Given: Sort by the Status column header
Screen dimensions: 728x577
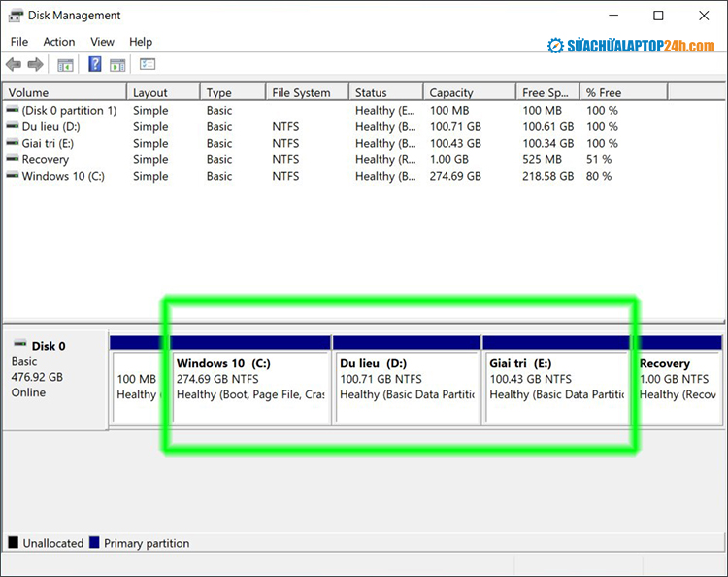Looking at the screenshot, I should click(386, 92).
